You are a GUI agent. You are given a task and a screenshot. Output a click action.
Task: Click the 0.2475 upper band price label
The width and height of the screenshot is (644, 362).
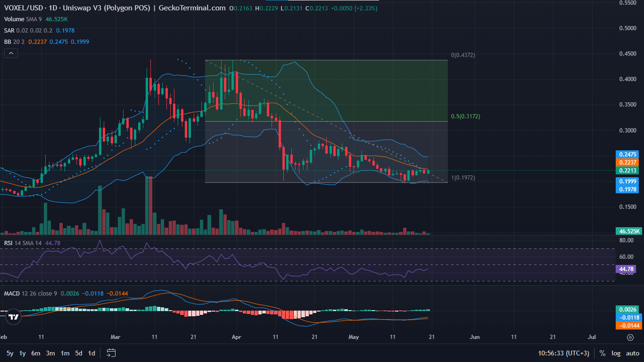tap(628, 154)
